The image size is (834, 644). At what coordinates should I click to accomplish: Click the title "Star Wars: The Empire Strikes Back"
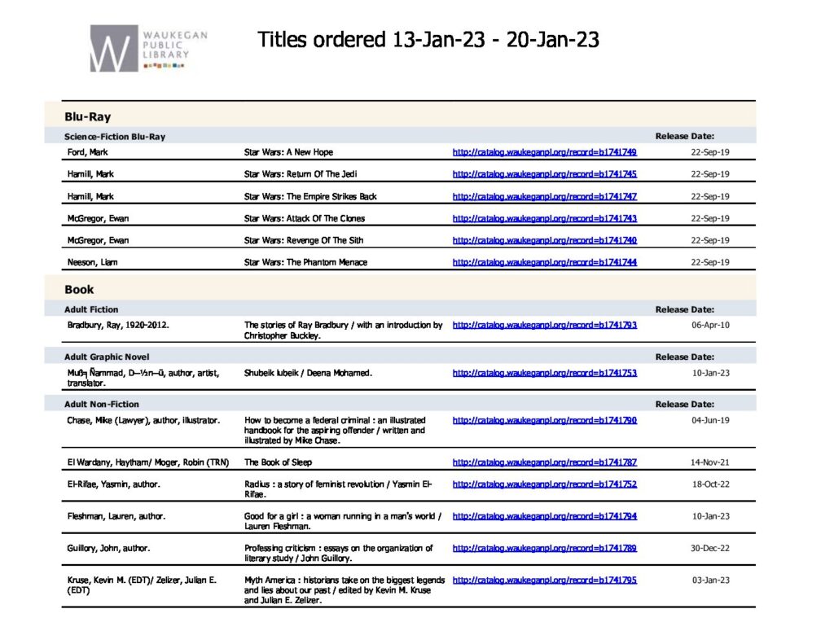[310, 196]
